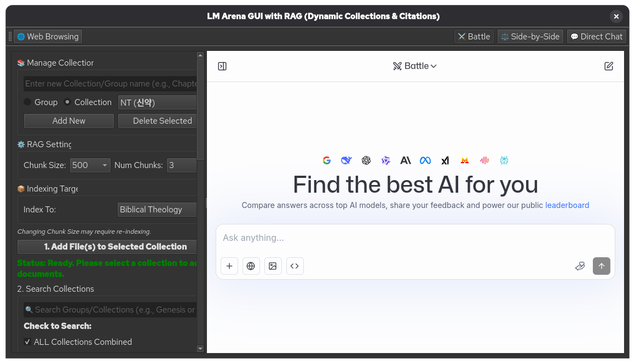Open the Battle mode dropdown in the page header

point(415,66)
